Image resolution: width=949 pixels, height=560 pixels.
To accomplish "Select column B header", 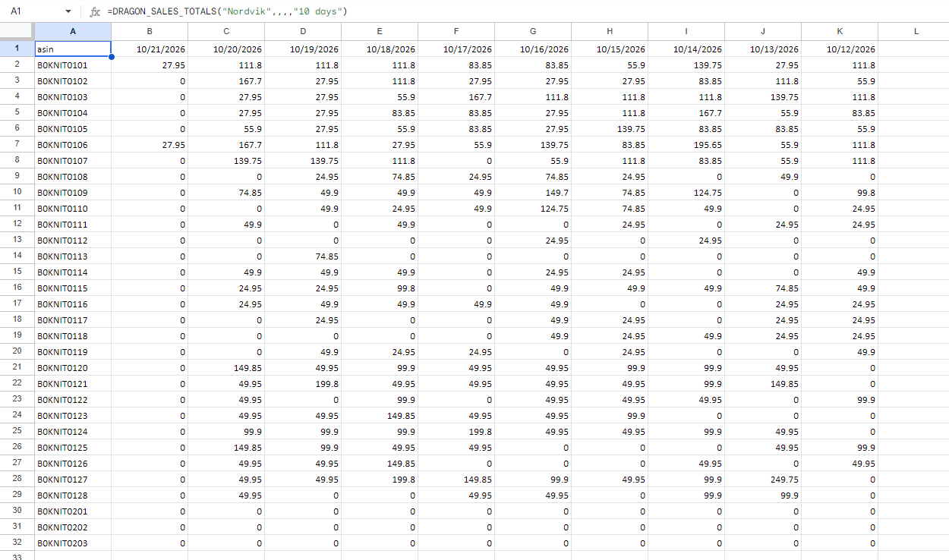I will coord(150,31).
